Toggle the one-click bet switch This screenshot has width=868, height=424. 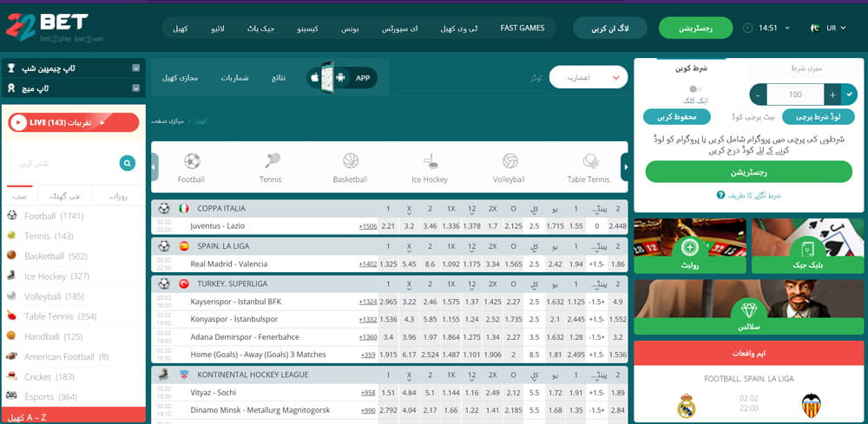(694, 89)
